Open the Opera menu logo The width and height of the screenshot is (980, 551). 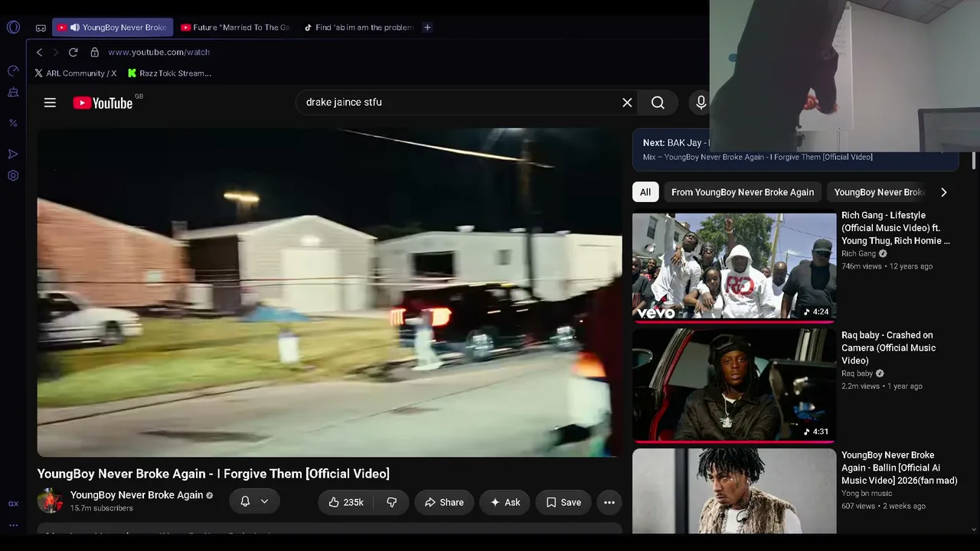pos(13,28)
